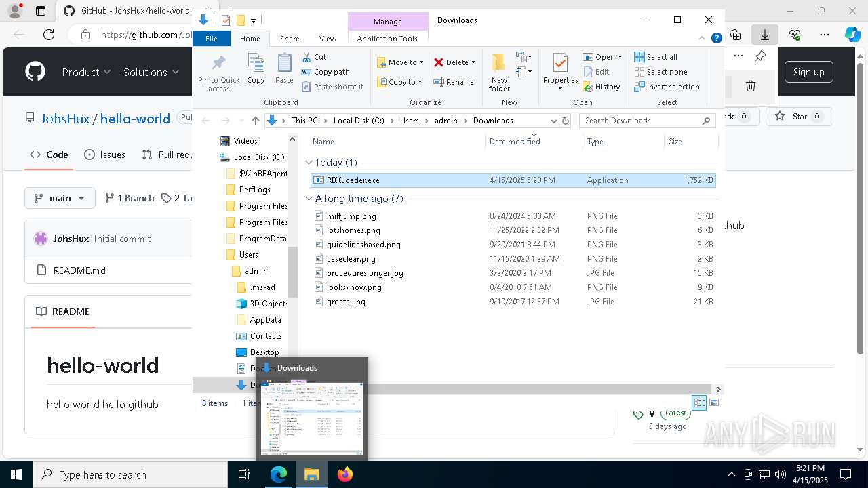This screenshot has height=488, width=868.
Task: Click the trash icon in Edge downloads panel
Action: 751,86
